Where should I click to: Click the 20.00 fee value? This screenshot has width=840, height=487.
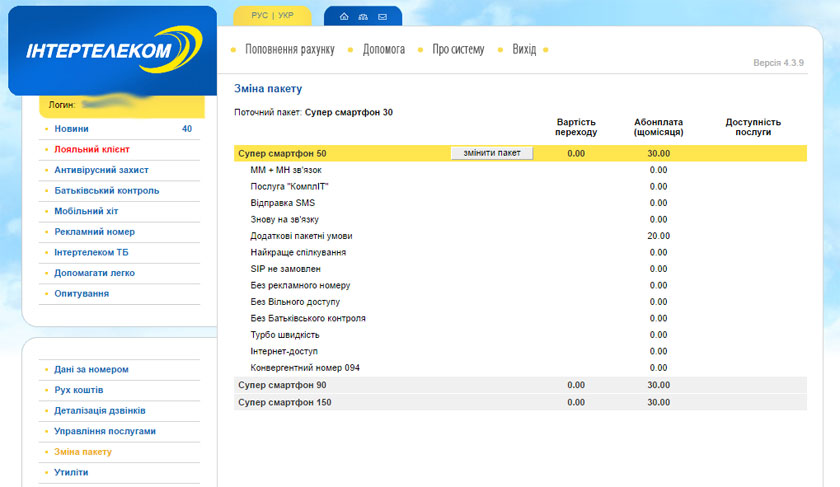[658, 236]
